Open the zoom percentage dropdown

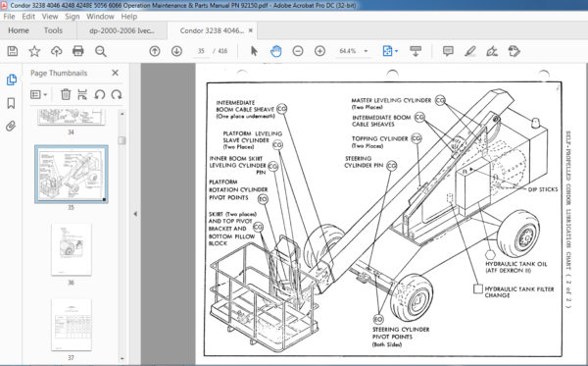(x=366, y=51)
